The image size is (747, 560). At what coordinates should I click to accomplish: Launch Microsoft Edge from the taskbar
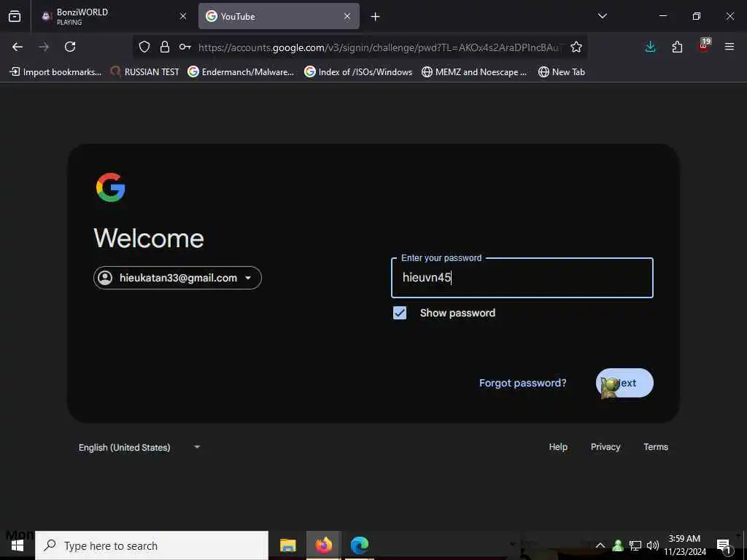pos(360,545)
